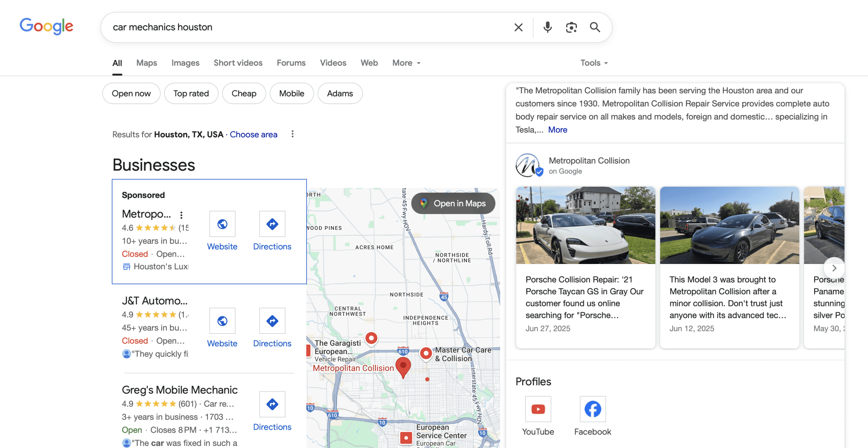The width and height of the screenshot is (868, 448).
Task: Toggle Top rated filter chip
Action: (x=191, y=93)
